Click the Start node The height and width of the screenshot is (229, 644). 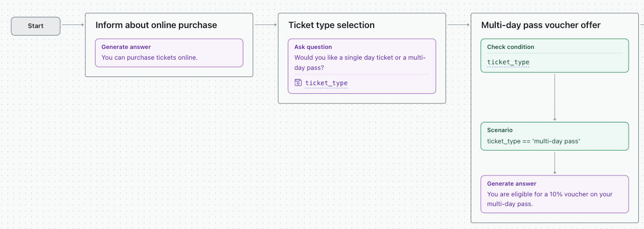tap(36, 26)
